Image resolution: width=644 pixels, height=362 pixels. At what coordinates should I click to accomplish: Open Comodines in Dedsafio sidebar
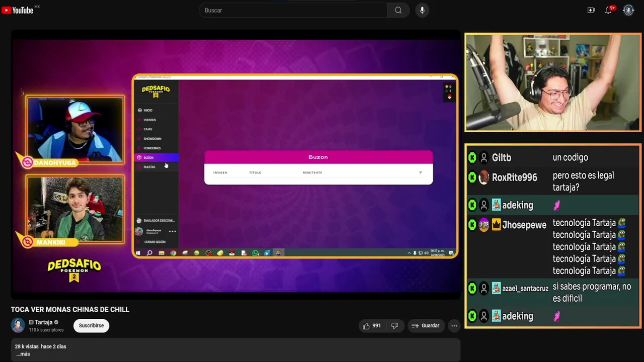pos(152,148)
